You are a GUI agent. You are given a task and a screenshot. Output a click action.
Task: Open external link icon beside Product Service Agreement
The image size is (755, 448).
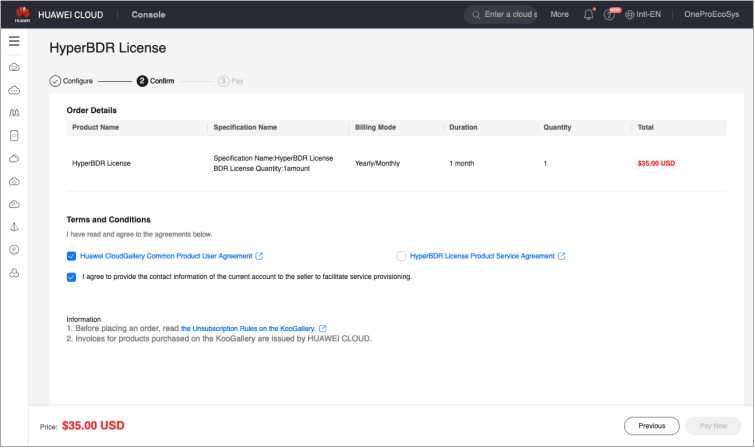[x=561, y=256]
